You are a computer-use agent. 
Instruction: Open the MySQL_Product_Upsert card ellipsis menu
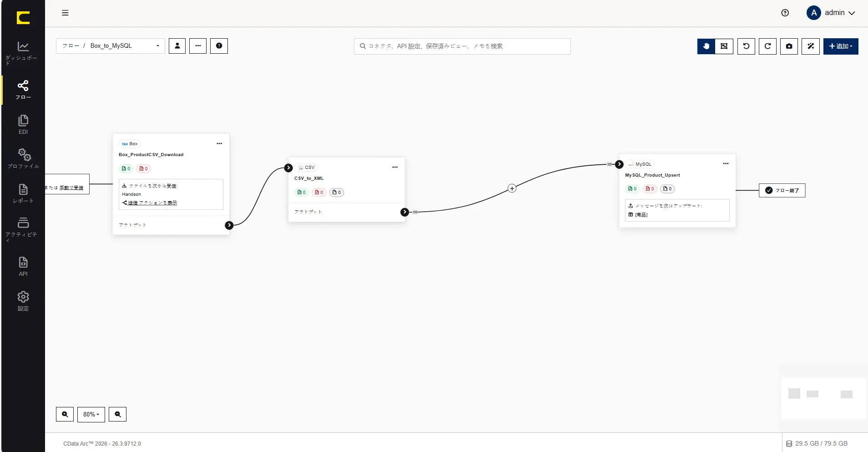[x=726, y=164]
